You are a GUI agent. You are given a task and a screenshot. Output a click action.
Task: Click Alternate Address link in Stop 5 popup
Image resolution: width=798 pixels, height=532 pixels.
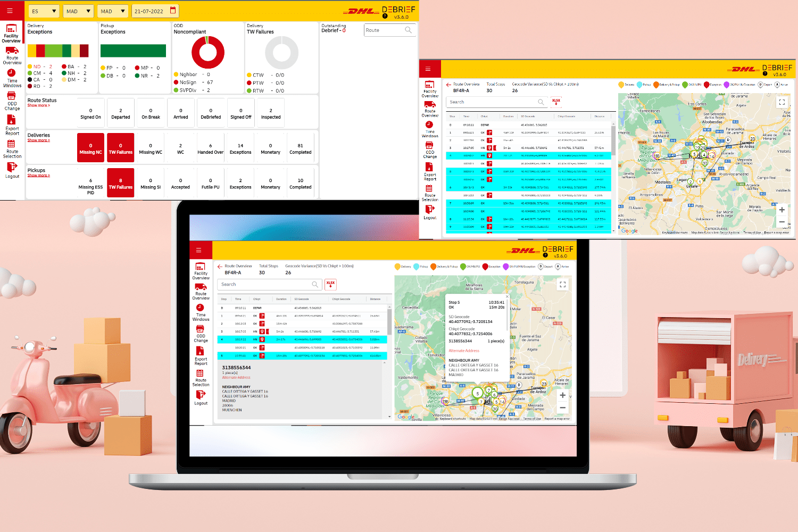click(x=464, y=351)
